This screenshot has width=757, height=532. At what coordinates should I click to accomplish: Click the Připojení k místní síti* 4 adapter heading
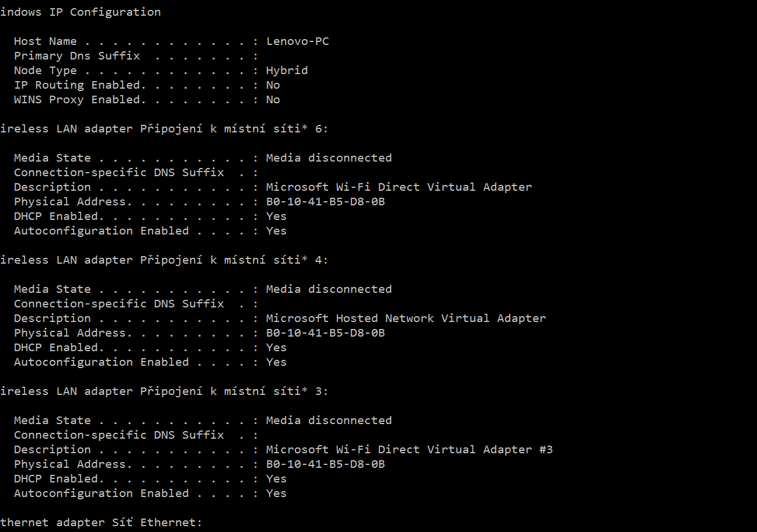[165, 260]
